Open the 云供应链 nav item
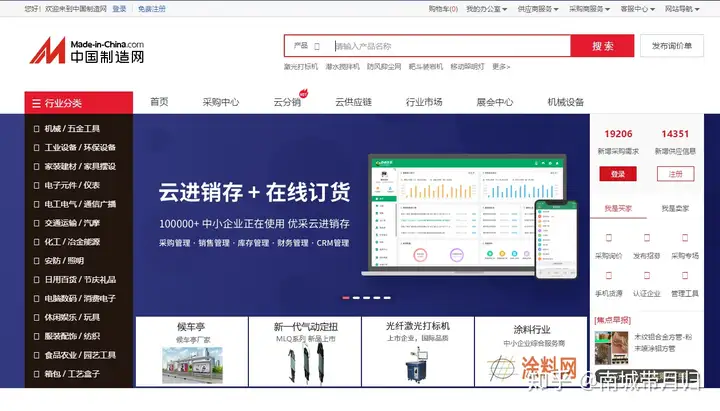This screenshot has width=720, height=411. (353, 102)
